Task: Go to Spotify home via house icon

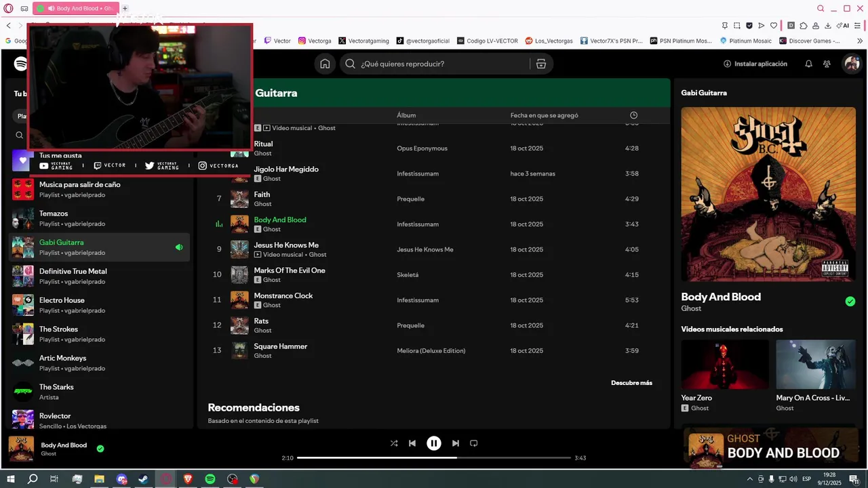Action: click(325, 64)
